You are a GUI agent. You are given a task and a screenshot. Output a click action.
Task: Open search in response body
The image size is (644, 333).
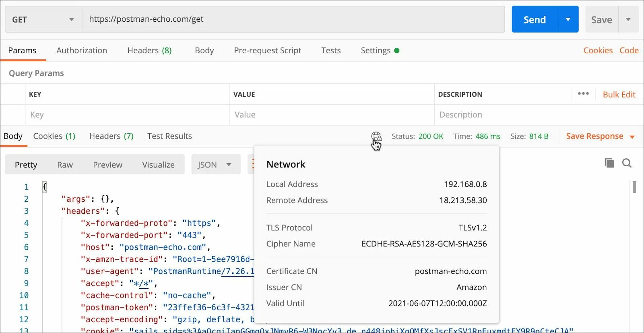coord(627,163)
